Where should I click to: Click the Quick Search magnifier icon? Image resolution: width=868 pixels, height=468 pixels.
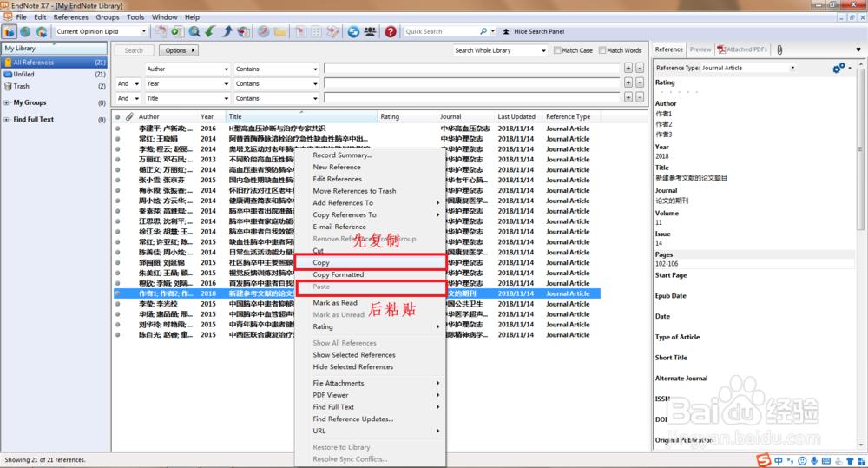[483, 31]
